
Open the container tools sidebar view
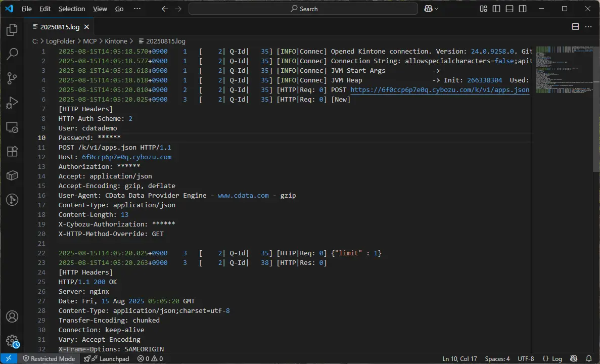pos(12,175)
